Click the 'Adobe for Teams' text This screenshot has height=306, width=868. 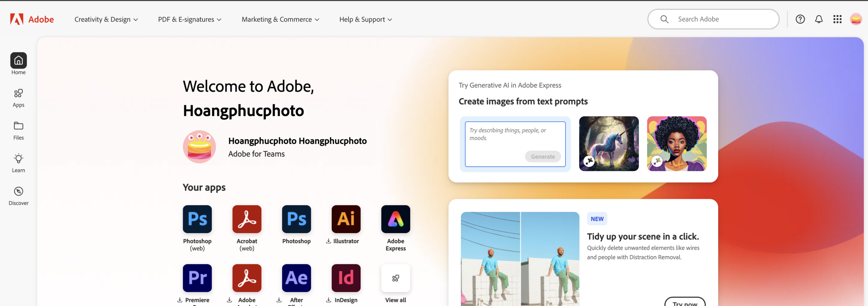(256, 154)
